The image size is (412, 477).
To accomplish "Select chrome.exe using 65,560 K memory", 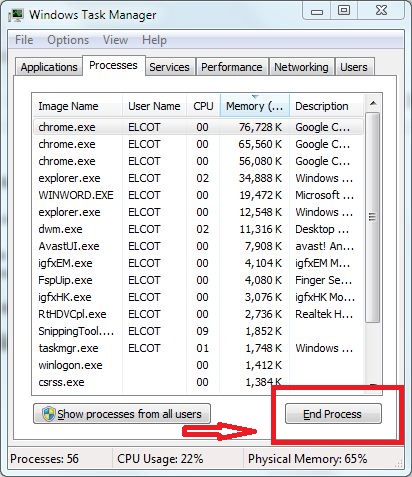I will coord(198,144).
